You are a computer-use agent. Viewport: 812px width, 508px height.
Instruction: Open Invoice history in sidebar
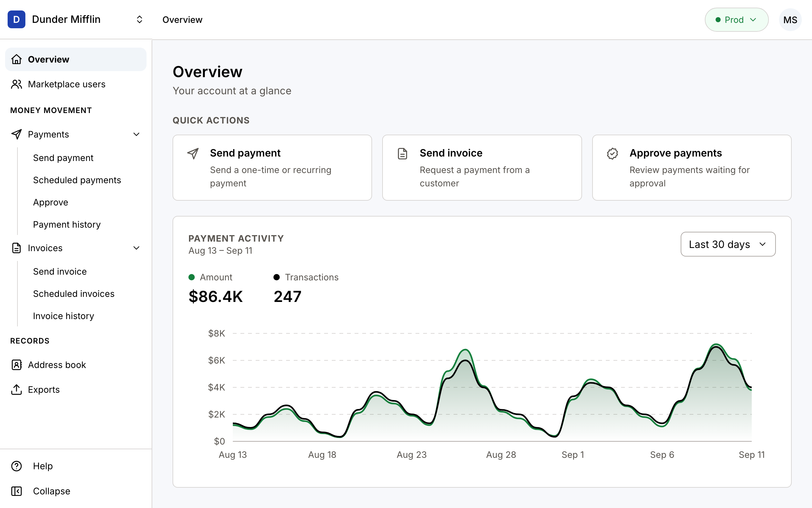(63, 316)
